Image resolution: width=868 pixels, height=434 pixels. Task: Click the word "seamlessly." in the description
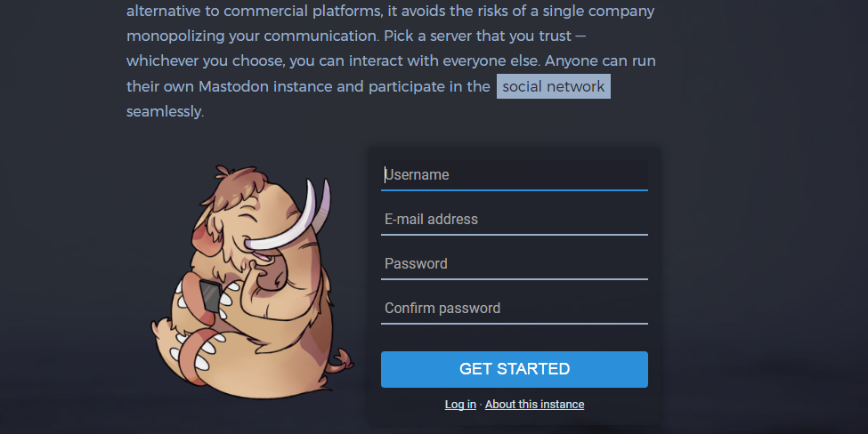pos(165,112)
